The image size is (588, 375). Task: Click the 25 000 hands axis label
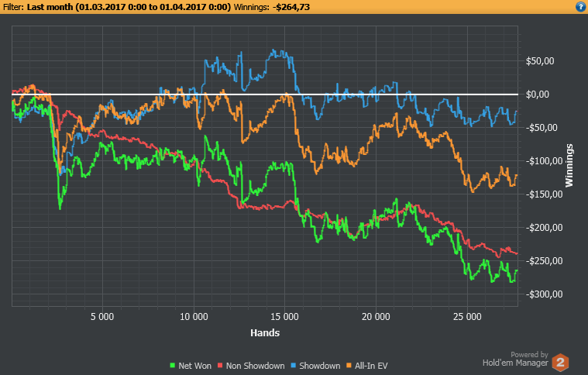tap(467, 317)
